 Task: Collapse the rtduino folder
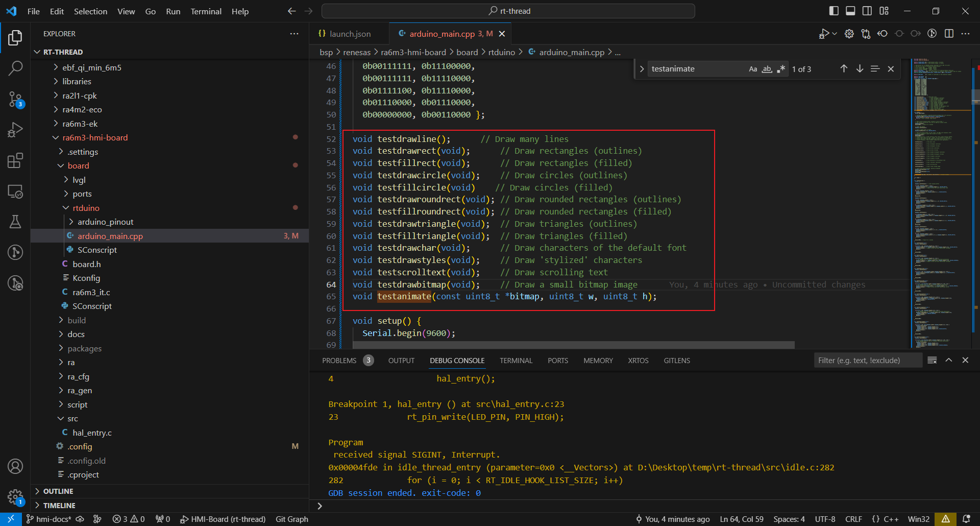tap(169, 208)
